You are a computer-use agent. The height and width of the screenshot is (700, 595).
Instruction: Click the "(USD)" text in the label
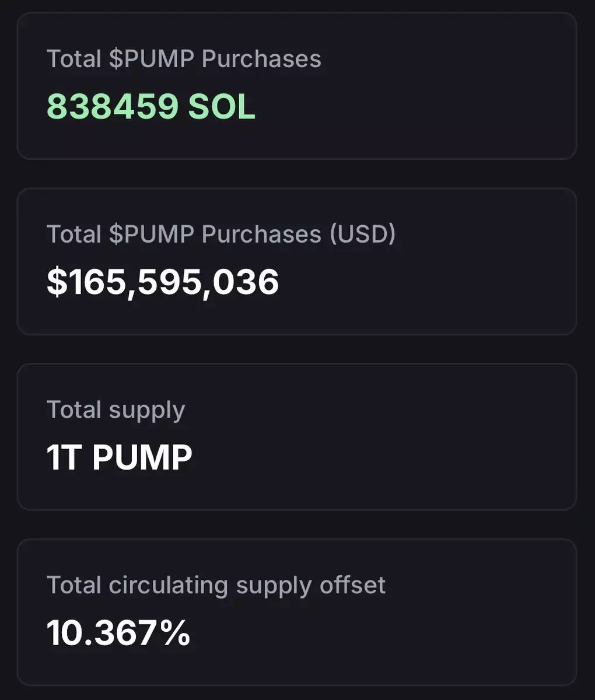point(362,234)
